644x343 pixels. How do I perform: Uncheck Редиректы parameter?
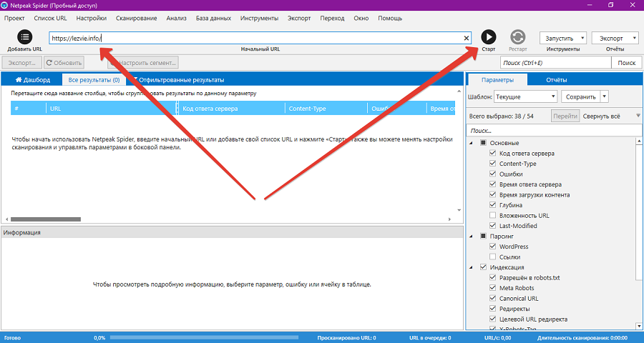tap(492, 309)
